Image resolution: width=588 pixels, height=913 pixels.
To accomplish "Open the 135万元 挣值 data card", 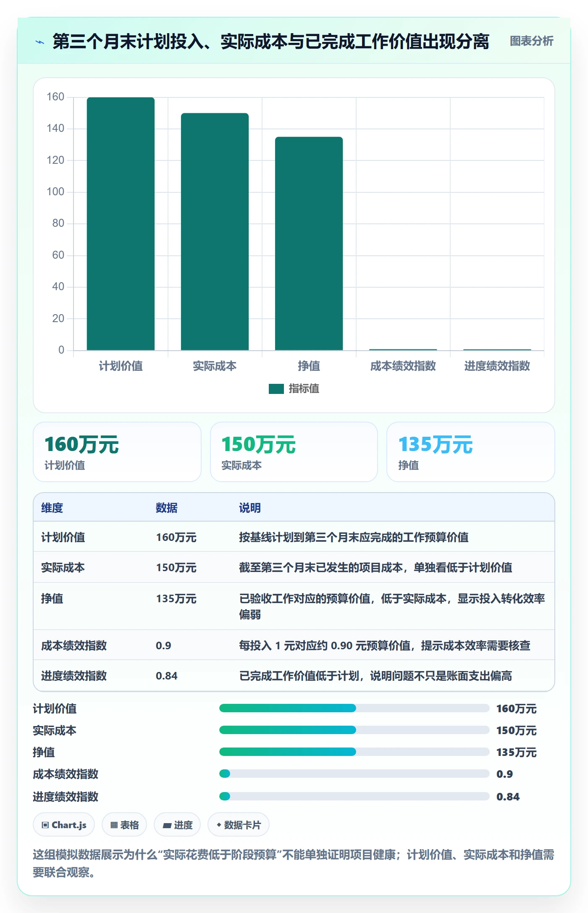I will pyautogui.click(x=471, y=452).
